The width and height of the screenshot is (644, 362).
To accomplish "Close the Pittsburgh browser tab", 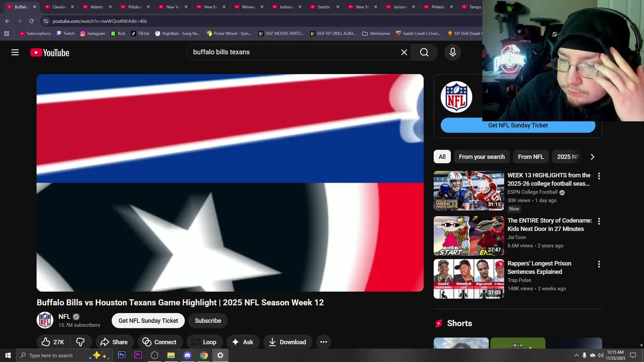I will 148,7.
